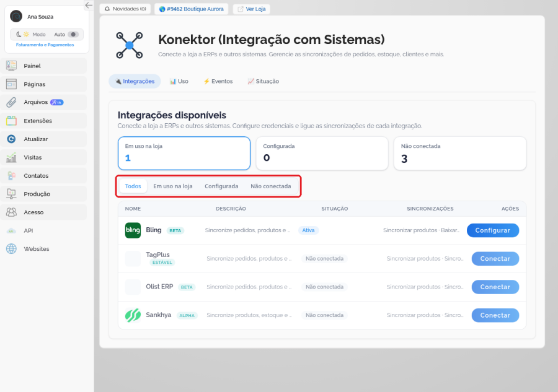The width and height of the screenshot is (558, 392).
Task: Click the TagPlus placeholder logo
Action: click(133, 258)
